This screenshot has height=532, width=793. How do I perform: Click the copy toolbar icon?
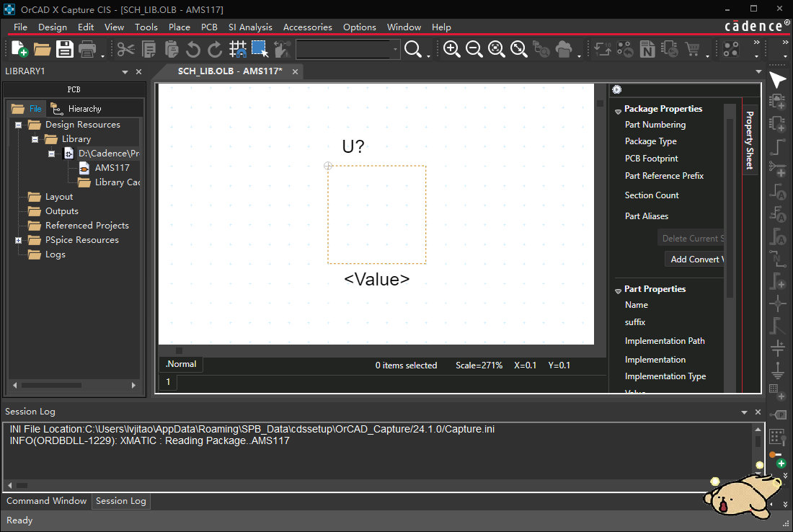coord(149,49)
